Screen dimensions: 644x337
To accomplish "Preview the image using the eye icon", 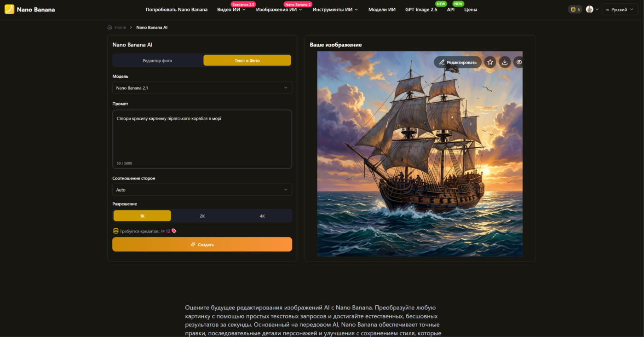I will 519,62.
